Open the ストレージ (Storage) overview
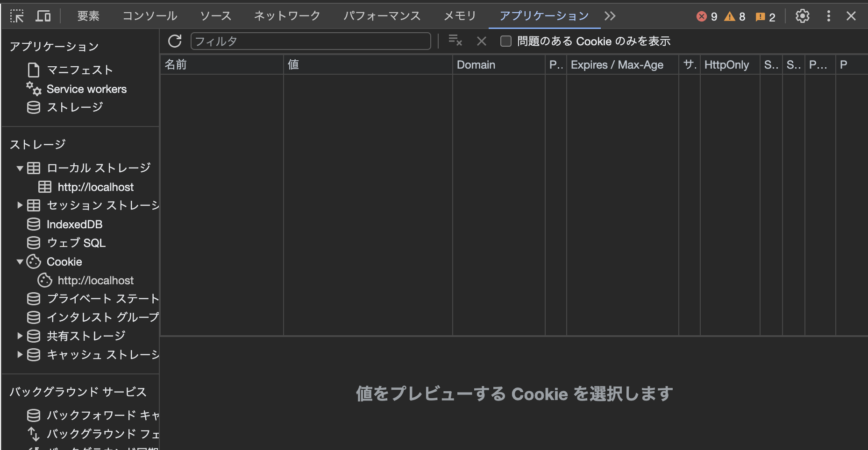The image size is (868, 450). click(75, 107)
